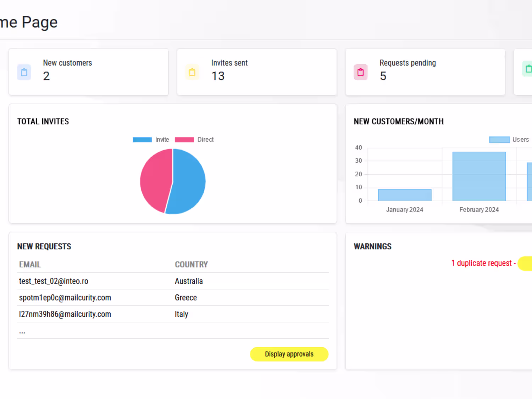Click the COUNTRY column header
Viewport: 532px width, 399px height.
(191, 264)
